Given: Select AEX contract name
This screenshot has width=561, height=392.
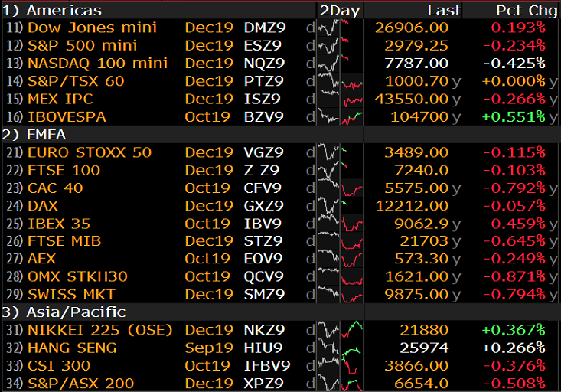Looking at the screenshot, I should click(x=42, y=259).
